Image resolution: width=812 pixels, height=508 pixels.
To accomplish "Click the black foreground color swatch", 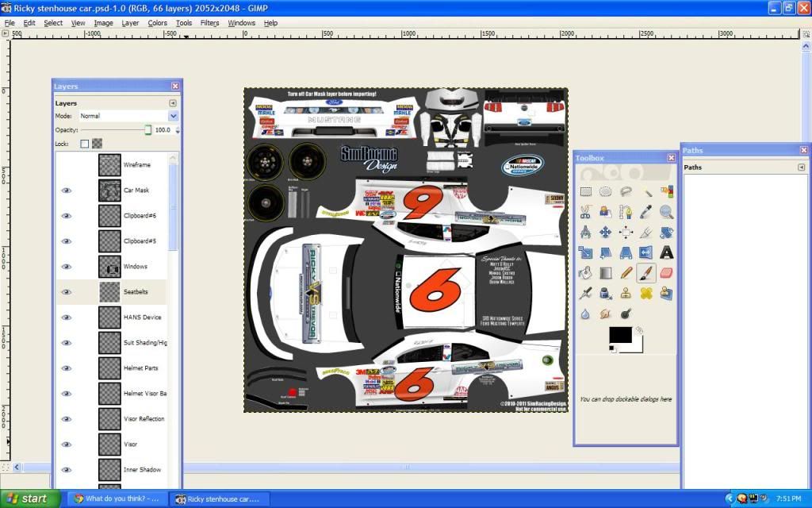I will click(619, 336).
